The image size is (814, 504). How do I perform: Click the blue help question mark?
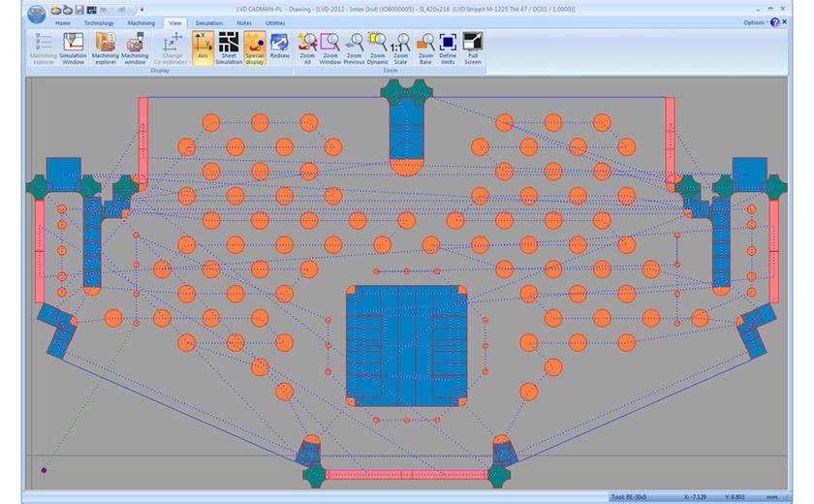[x=774, y=22]
